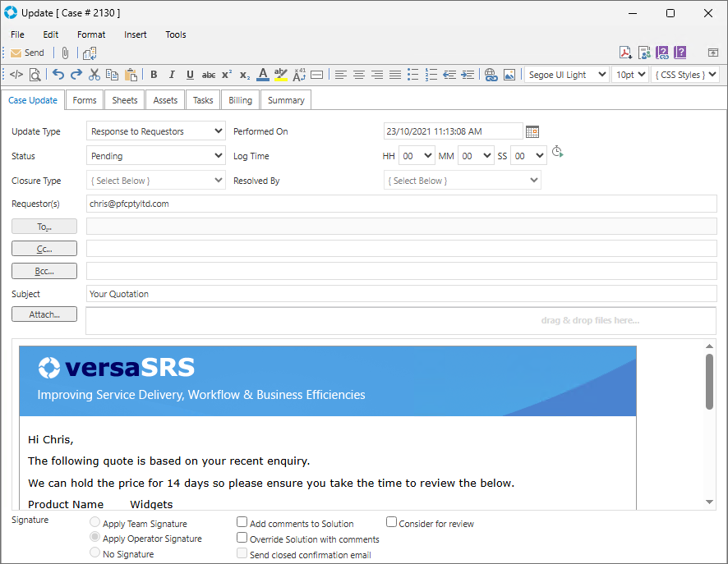Open the Format menu
This screenshot has height=564, width=728.
click(91, 34)
